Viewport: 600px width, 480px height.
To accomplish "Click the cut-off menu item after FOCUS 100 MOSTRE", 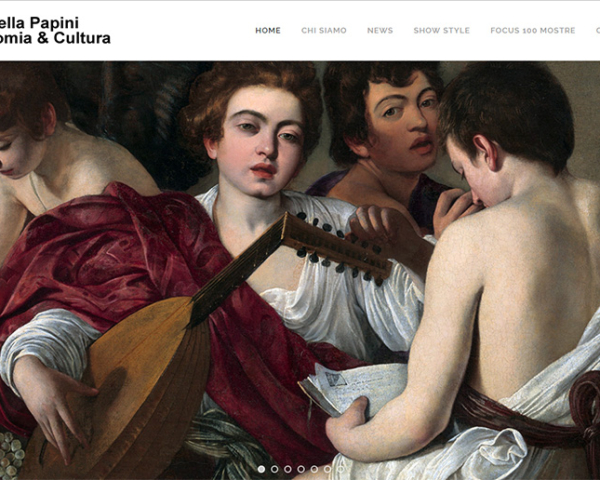I will 598,31.
